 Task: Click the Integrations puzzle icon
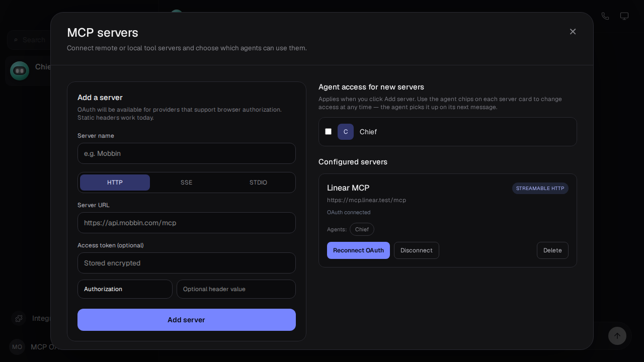[x=19, y=318]
